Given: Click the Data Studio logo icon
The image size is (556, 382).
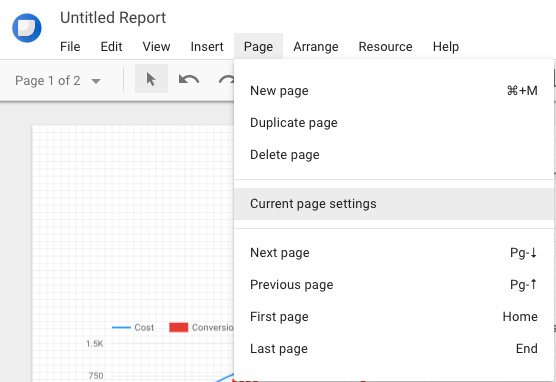Looking at the screenshot, I should 27,28.
